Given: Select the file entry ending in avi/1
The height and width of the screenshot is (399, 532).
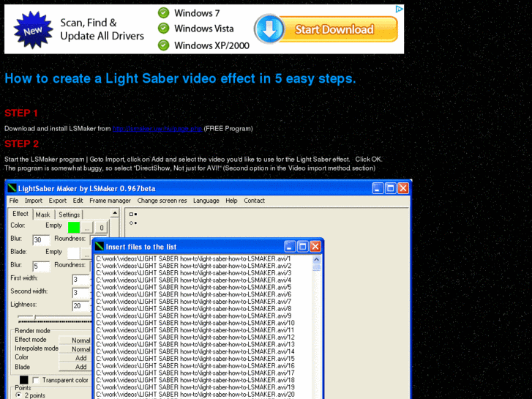Looking at the screenshot, I should tap(193, 258).
